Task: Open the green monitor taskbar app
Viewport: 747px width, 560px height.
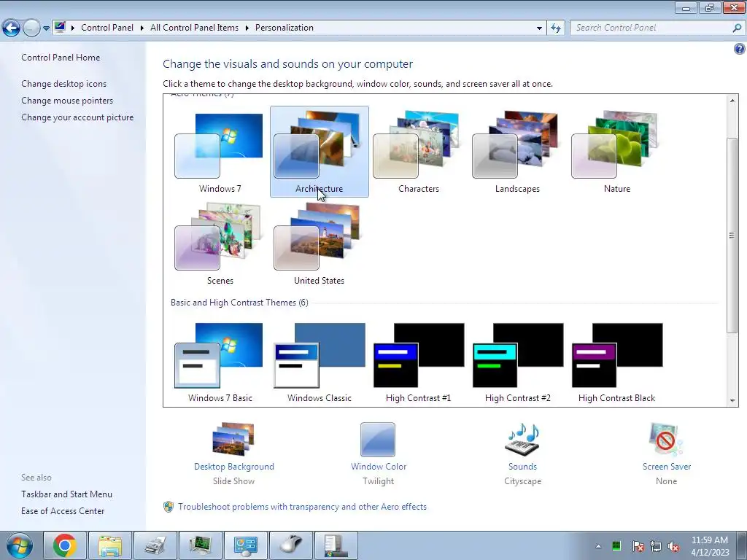Action: [201, 545]
